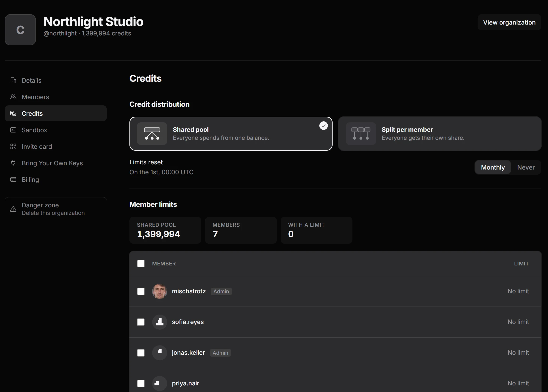
Task: Open the Invite card section
Action: [x=56, y=146]
